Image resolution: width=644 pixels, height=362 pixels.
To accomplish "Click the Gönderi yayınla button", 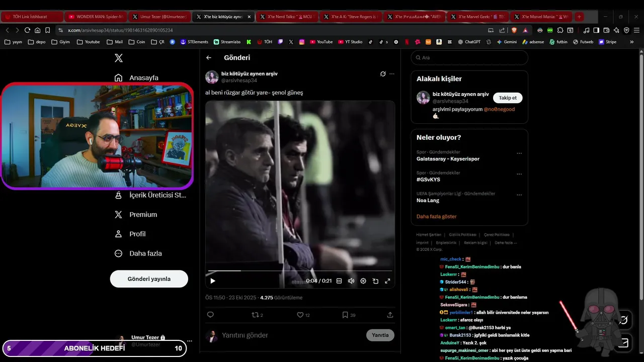I will 149,279.
